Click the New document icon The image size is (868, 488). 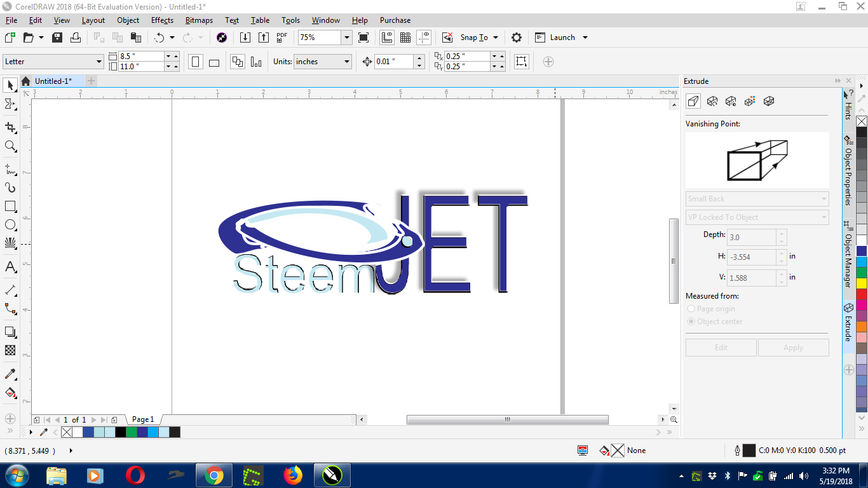[10, 37]
